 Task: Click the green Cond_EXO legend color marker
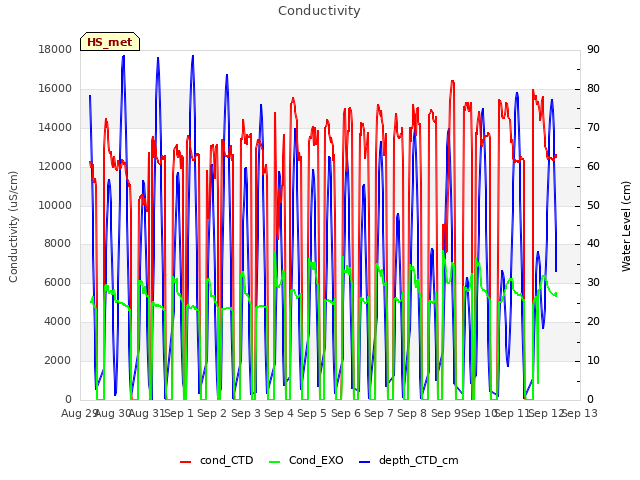(x=275, y=462)
